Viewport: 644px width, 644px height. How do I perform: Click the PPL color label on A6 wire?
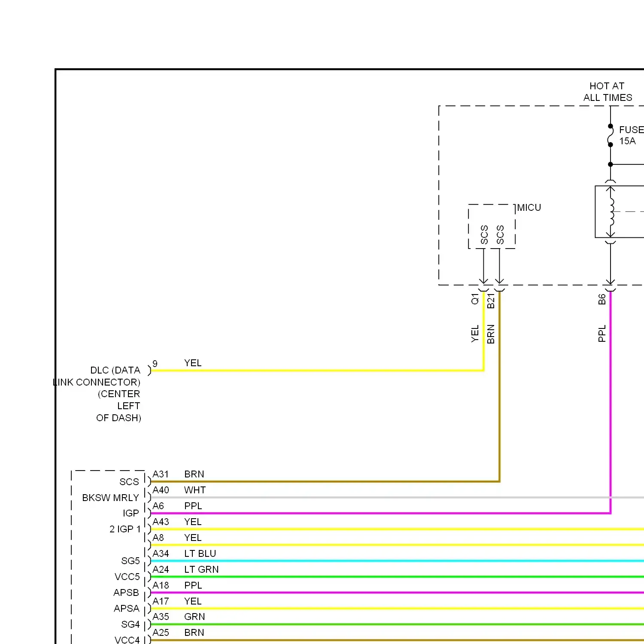point(193,506)
